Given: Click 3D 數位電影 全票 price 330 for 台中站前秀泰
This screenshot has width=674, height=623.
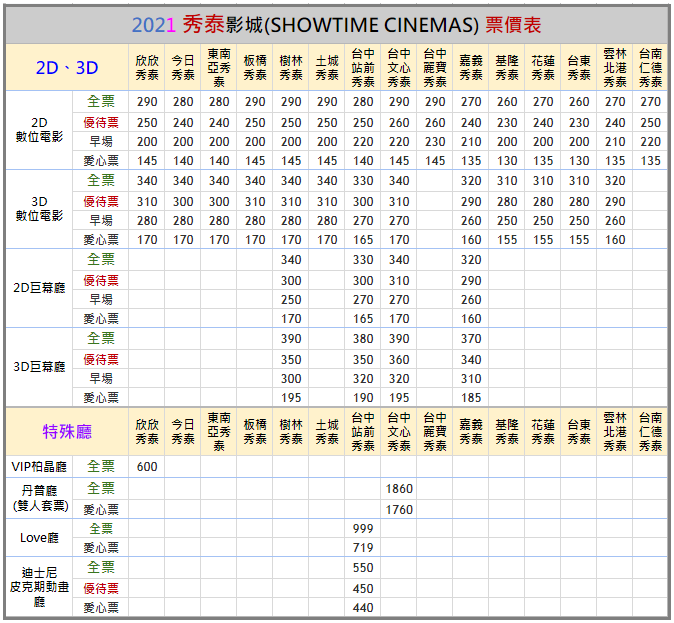Looking at the screenshot, I should tap(363, 181).
